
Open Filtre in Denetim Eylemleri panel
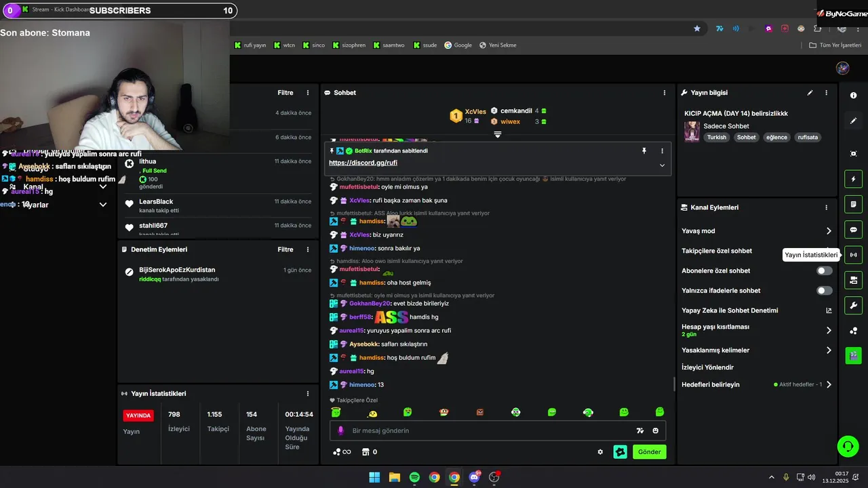(x=285, y=249)
